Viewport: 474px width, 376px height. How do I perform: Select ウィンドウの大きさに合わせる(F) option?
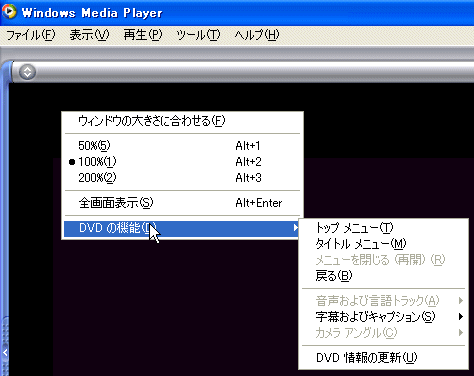tap(182, 121)
